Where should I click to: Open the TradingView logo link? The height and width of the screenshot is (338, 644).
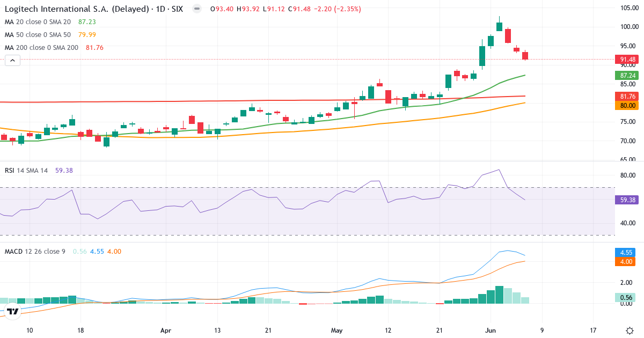tap(13, 311)
